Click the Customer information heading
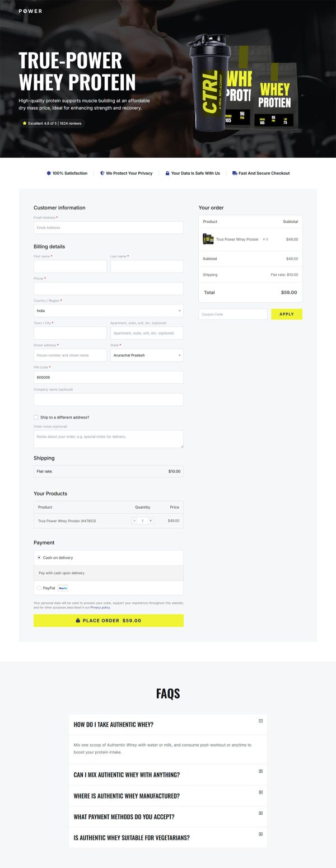 click(x=59, y=208)
